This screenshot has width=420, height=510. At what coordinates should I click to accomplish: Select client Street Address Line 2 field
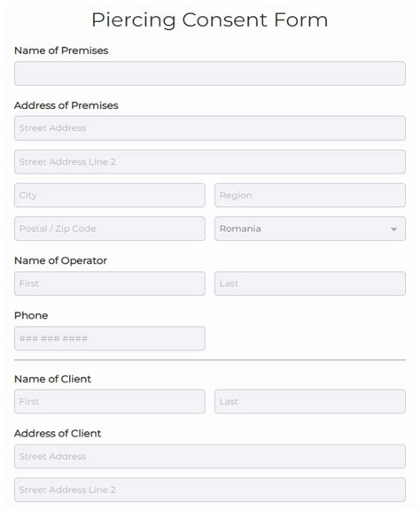click(210, 490)
